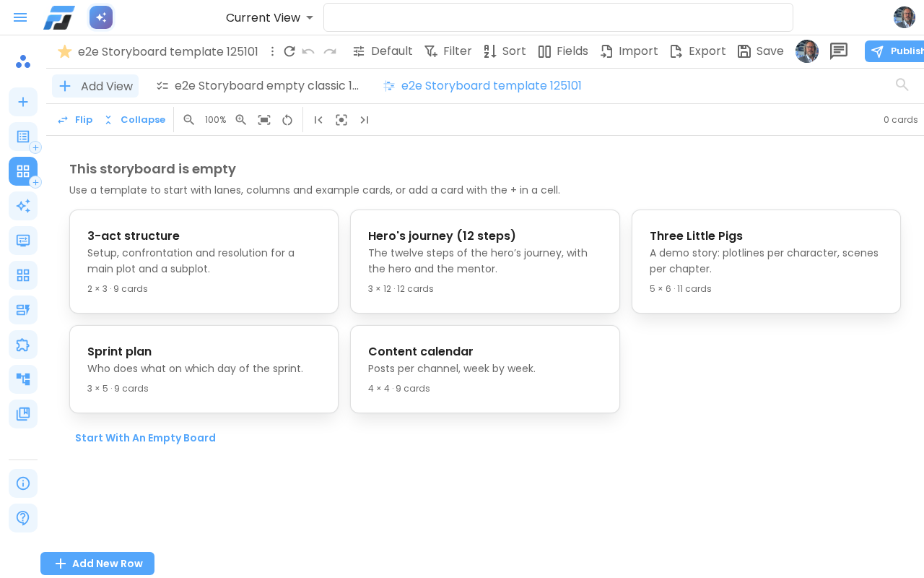Open the Default settings option
Viewport: 924px width, 578px height.
tap(383, 51)
